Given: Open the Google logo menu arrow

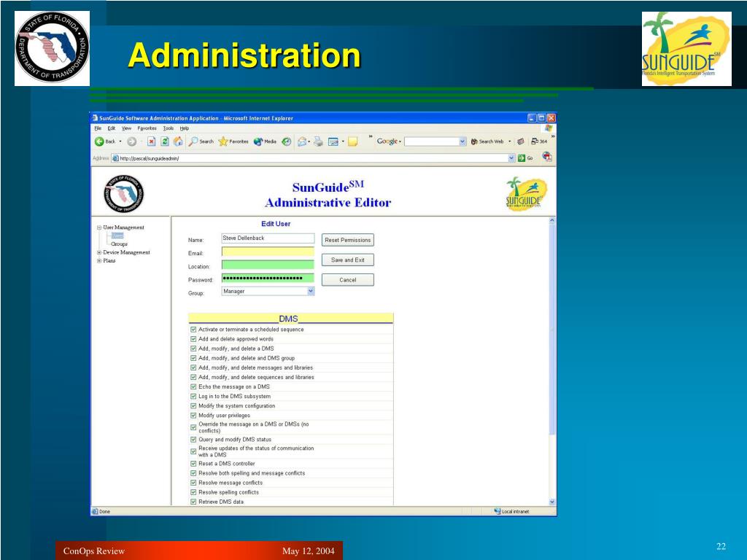Looking at the screenshot, I should pos(400,141).
